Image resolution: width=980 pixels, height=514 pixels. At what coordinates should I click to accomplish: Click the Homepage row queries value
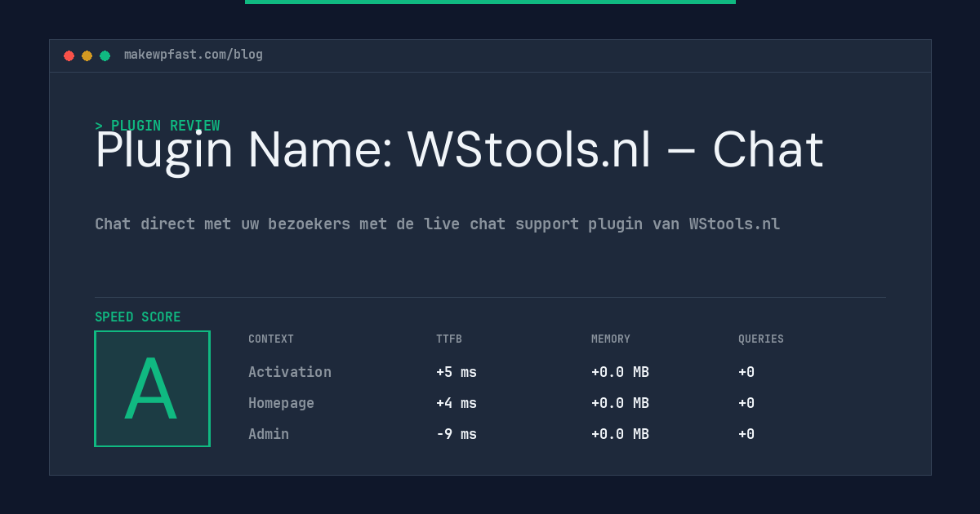[746, 403]
